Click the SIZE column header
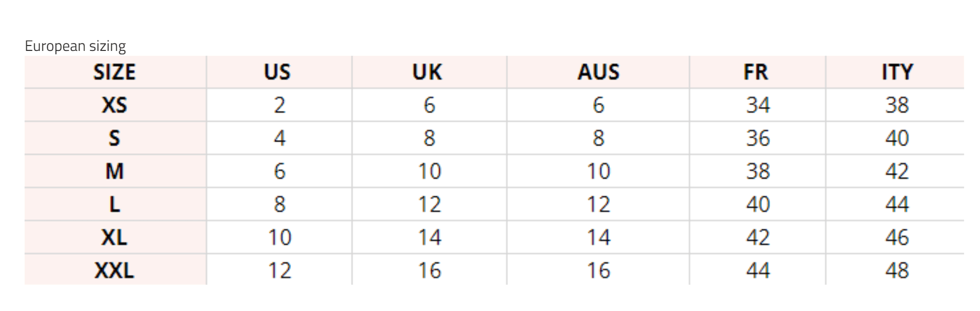980x311 pixels. (115, 72)
